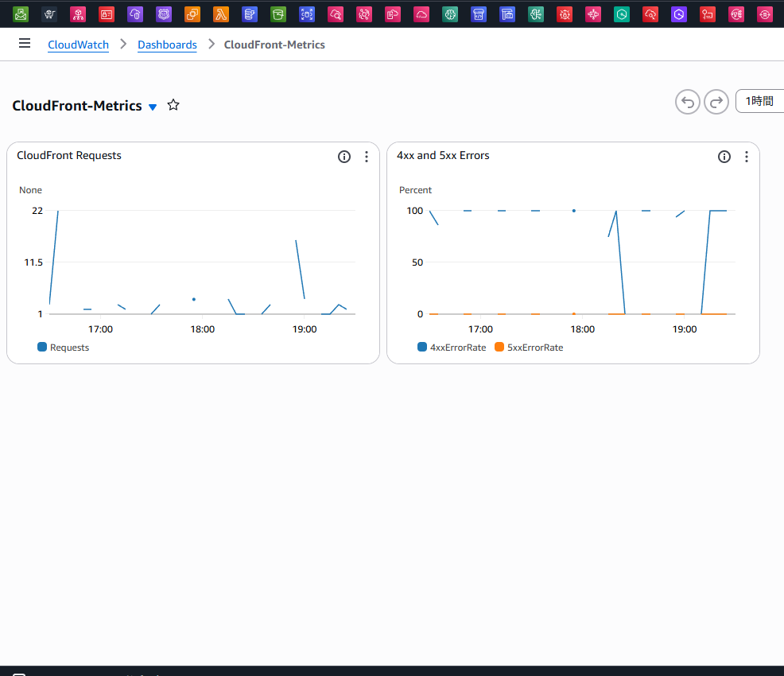Open the 1時間 time range selector
This screenshot has height=676, width=784.
pos(759,102)
